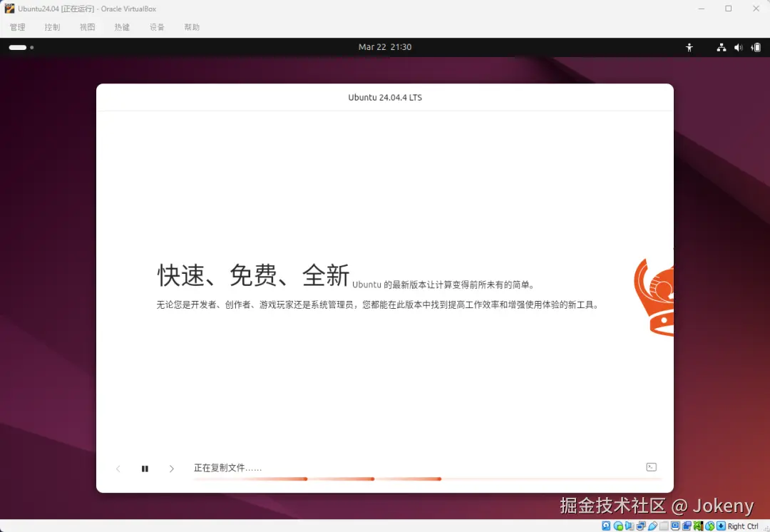Open the 视图 menu
The height and width of the screenshot is (532, 770).
[88, 27]
